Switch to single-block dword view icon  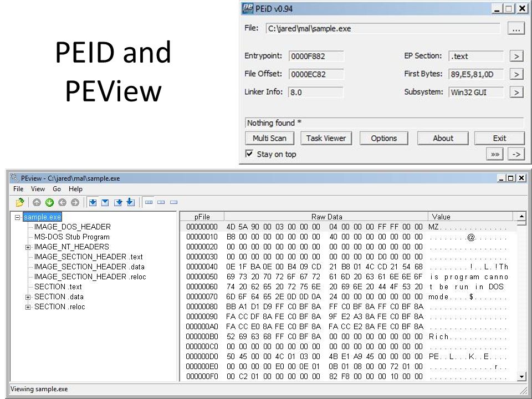tap(173, 202)
